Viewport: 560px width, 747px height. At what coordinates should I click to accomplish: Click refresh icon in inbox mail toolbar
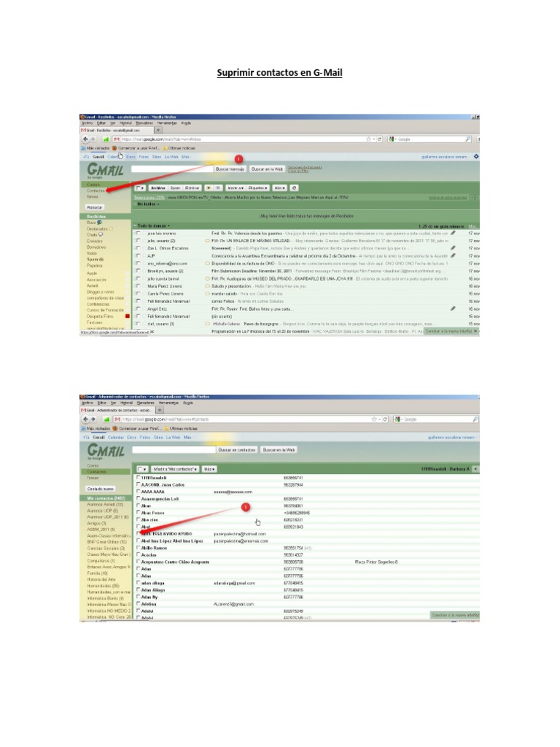pos(294,187)
